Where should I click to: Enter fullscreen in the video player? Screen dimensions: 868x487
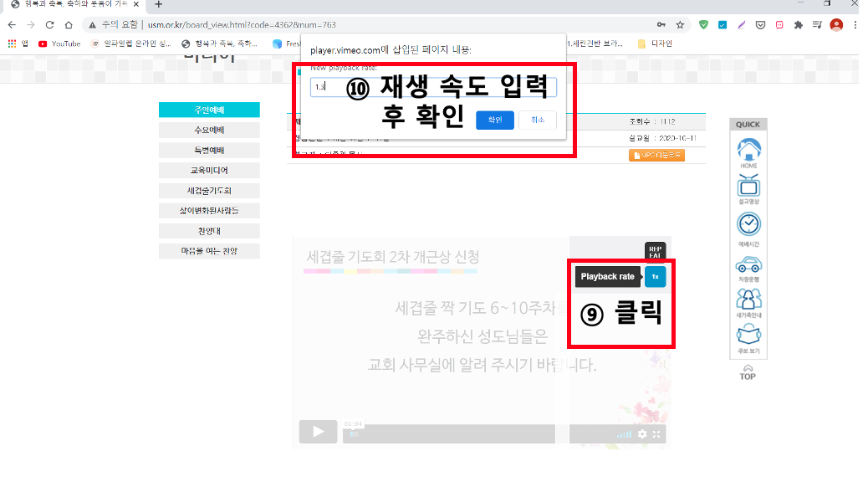click(656, 434)
